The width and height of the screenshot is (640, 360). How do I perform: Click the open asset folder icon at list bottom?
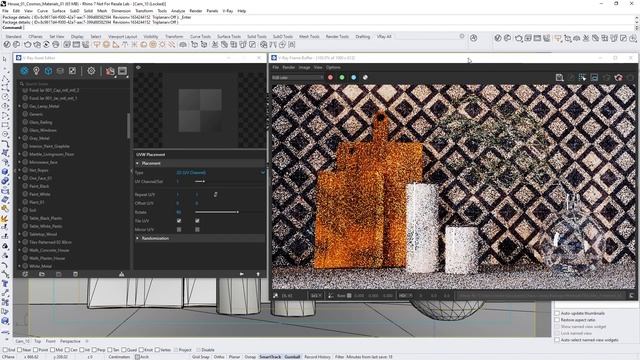(42, 274)
